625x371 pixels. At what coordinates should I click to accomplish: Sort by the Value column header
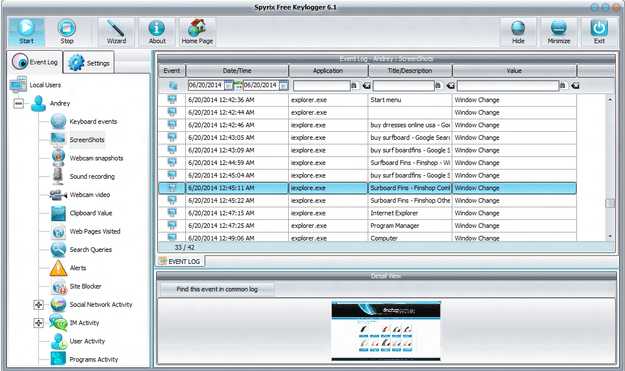pos(514,71)
